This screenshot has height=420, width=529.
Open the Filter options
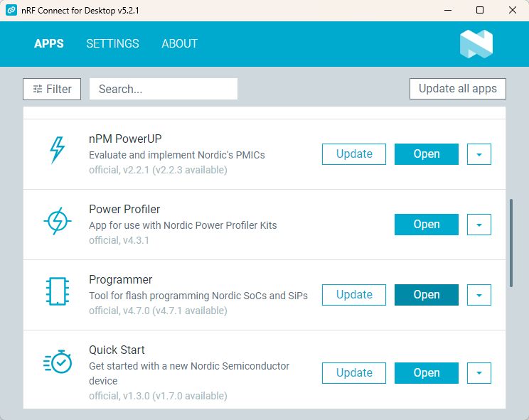coord(52,89)
